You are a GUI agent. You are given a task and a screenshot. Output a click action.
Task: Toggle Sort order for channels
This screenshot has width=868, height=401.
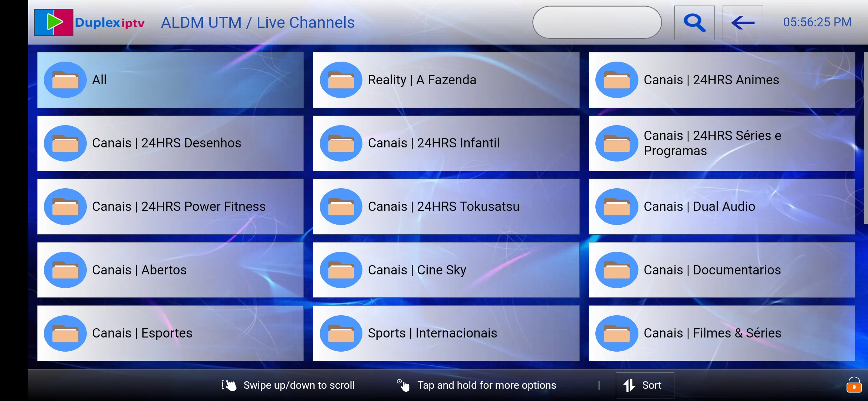[x=642, y=385]
